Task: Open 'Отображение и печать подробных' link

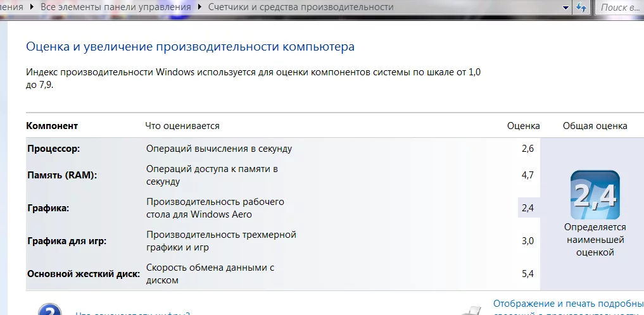Action: 569,304
